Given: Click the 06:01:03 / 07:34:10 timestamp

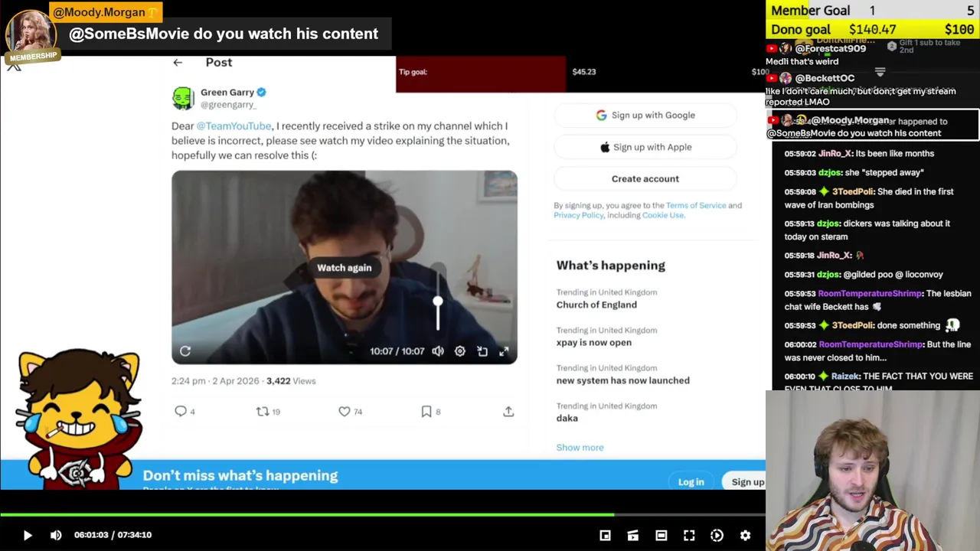Looking at the screenshot, I should coord(113,535).
